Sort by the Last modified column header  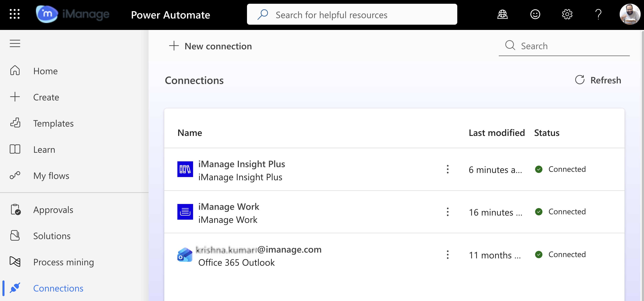(497, 133)
